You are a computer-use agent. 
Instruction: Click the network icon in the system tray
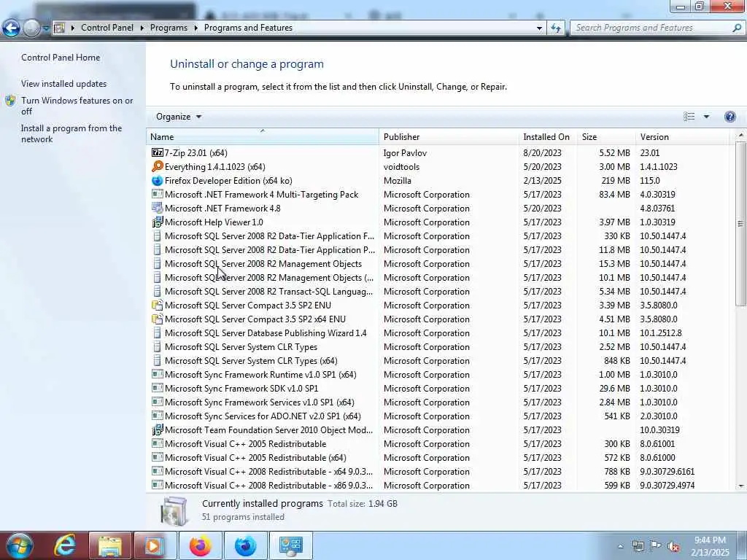(x=638, y=546)
